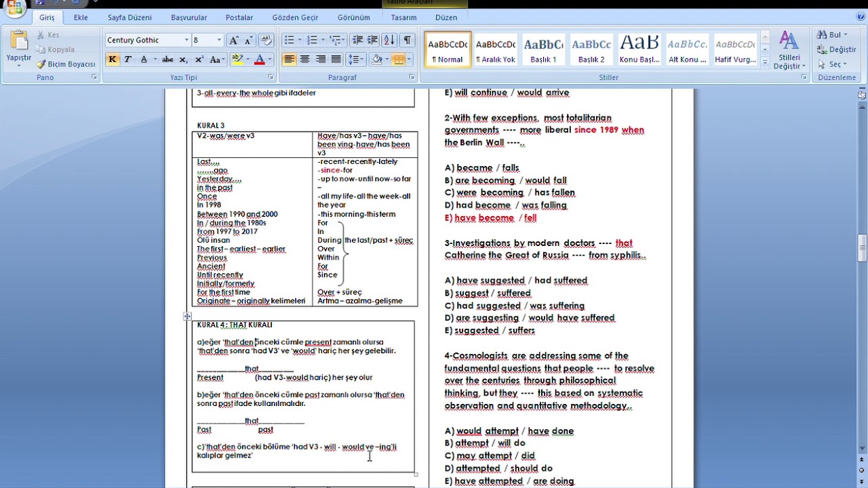Apply strikethrough formatting with abc icon
The width and height of the screenshot is (868, 488).
[x=167, y=60]
